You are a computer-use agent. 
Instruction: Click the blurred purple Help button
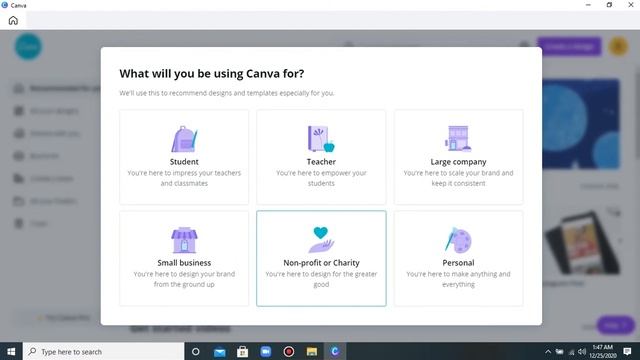(616, 325)
